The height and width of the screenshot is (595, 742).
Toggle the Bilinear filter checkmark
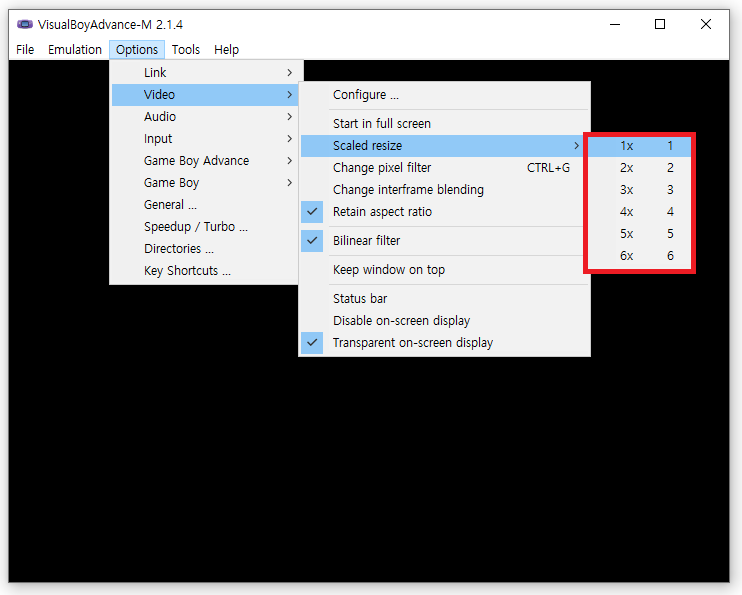[444, 240]
